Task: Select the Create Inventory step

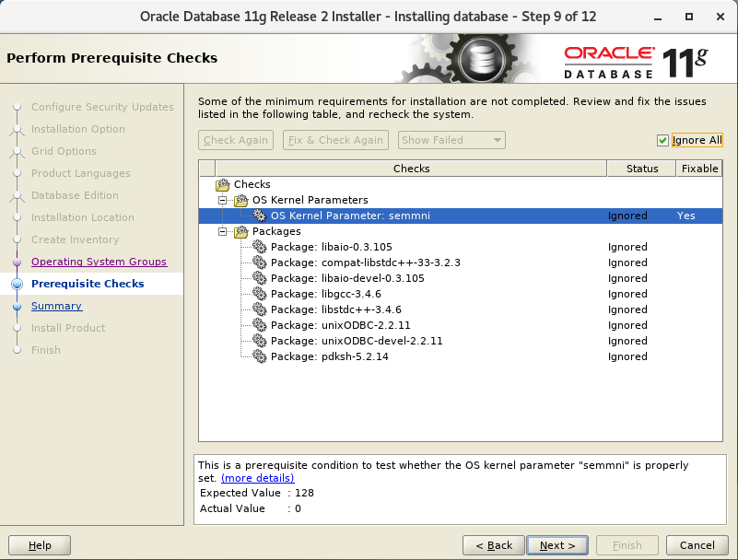Action: (75, 239)
